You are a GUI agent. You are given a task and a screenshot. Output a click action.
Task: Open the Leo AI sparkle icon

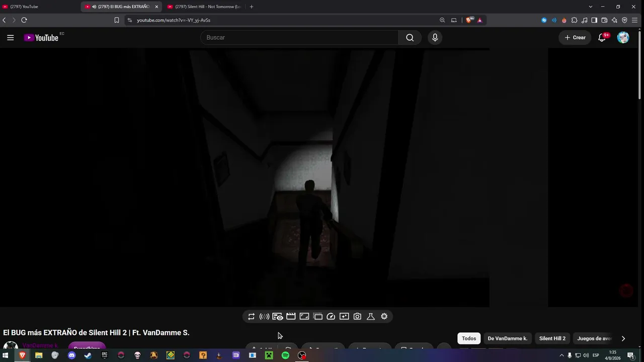614,20
